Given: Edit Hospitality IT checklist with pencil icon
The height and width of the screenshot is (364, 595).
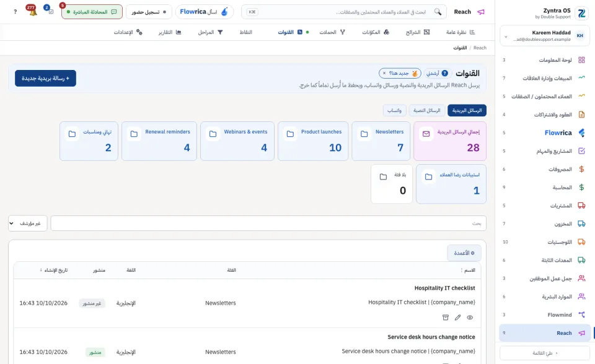Looking at the screenshot, I should click(457, 318).
